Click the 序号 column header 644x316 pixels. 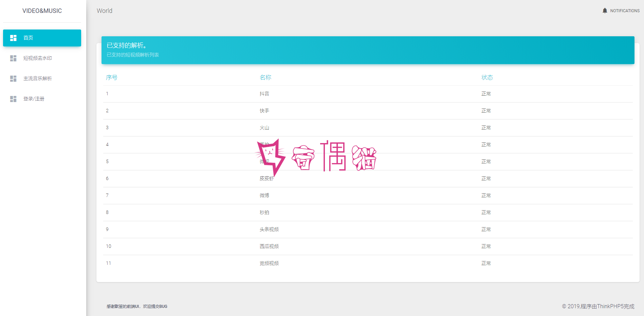click(x=112, y=78)
